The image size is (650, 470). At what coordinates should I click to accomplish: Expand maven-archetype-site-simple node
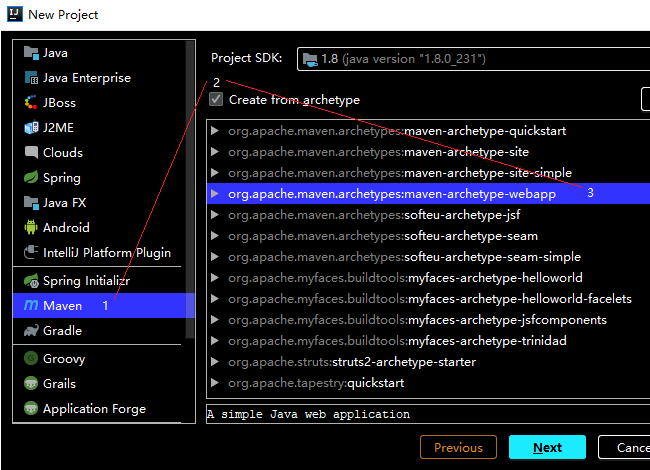(215, 172)
